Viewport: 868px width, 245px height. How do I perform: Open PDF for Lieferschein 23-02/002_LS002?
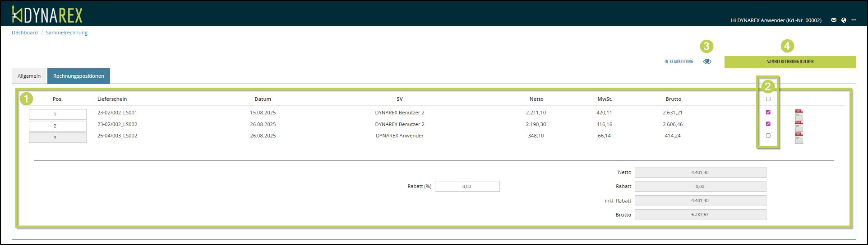coord(799,126)
